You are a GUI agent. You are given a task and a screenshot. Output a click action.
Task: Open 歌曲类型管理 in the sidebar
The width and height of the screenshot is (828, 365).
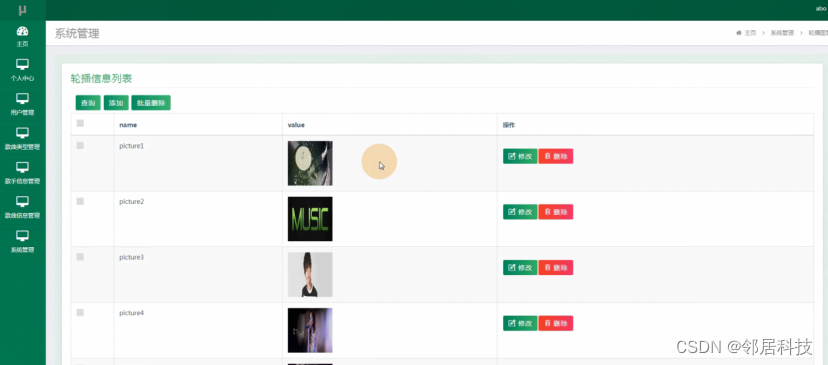pos(22,139)
